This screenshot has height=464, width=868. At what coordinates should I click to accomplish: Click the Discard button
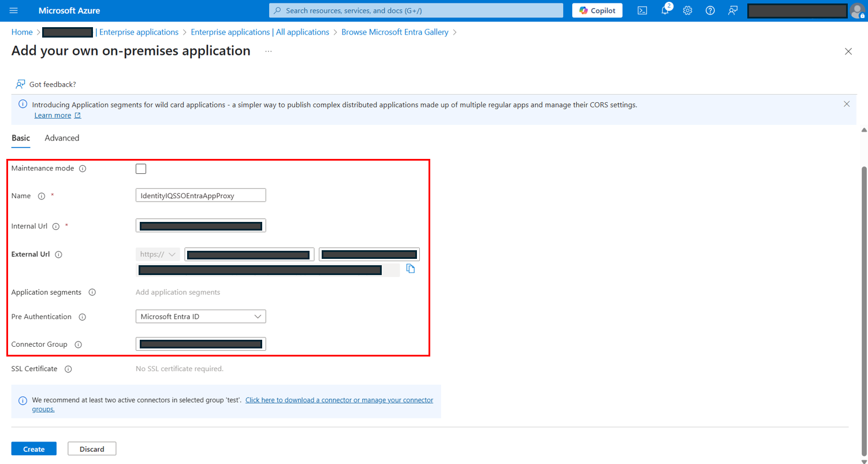[x=92, y=449]
